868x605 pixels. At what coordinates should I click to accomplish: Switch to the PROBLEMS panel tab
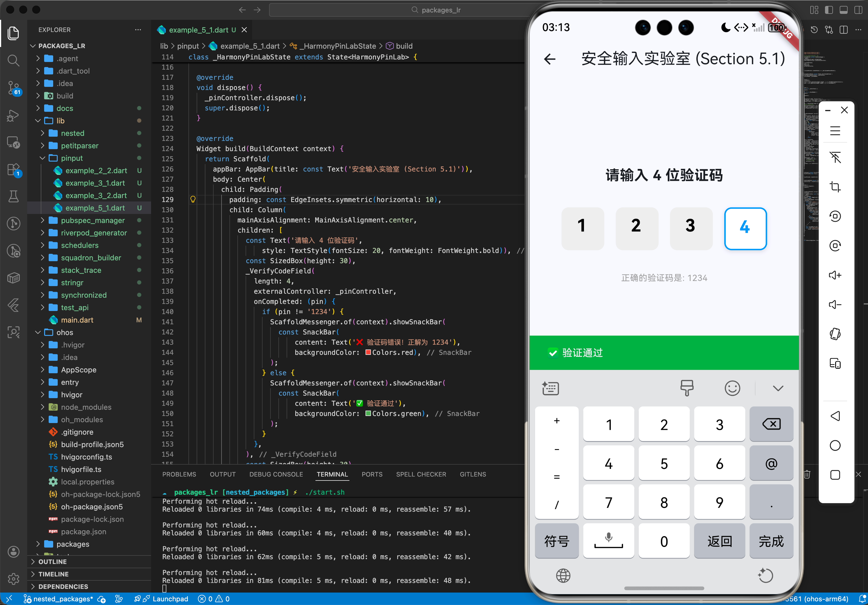point(179,474)
